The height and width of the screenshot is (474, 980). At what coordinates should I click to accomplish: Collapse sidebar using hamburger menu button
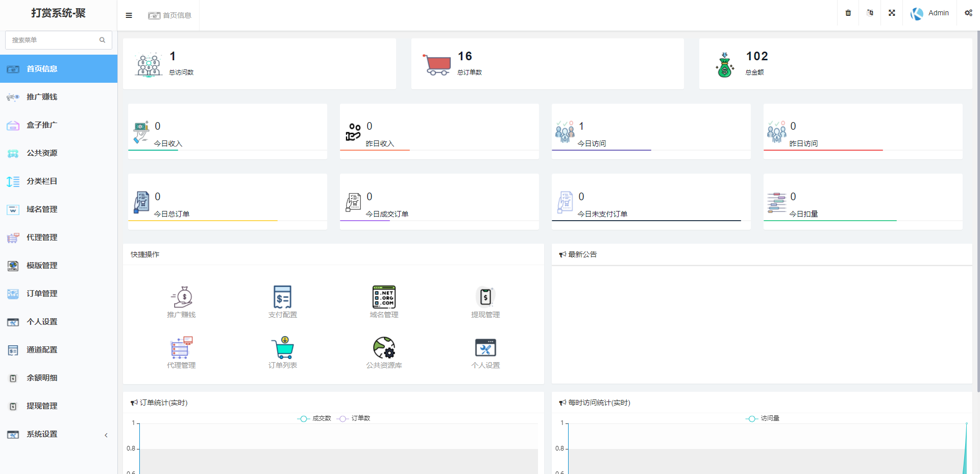tap(129, 15)
